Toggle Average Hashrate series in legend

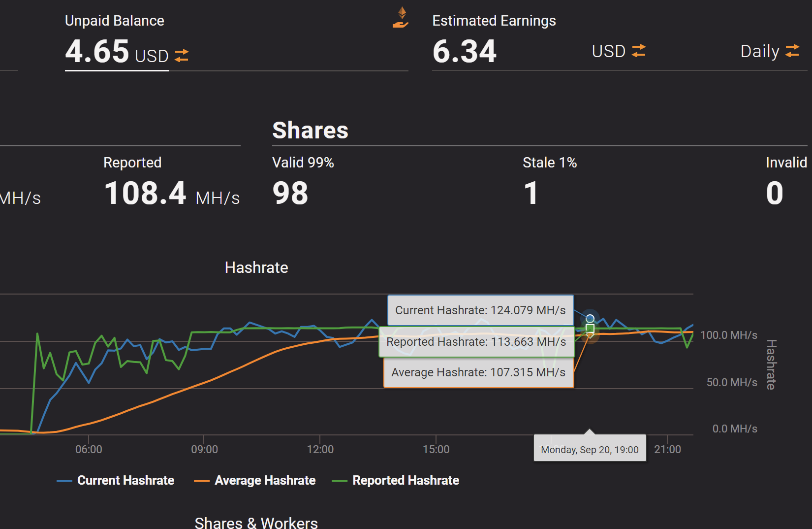265,480
